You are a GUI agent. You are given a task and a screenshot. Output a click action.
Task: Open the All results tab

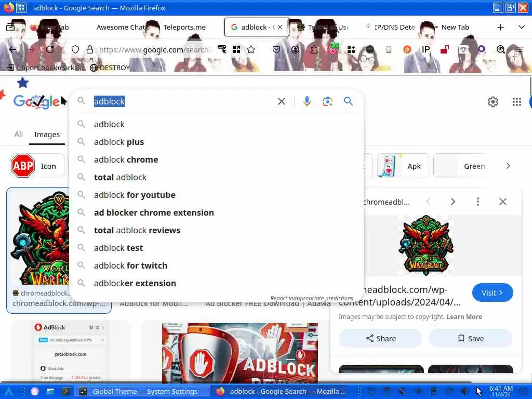point(19,134)
